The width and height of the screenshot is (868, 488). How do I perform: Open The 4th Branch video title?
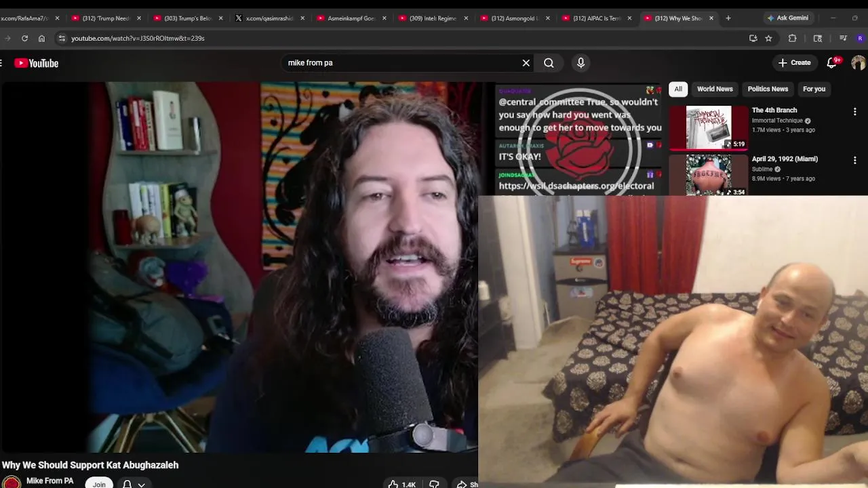774,110
